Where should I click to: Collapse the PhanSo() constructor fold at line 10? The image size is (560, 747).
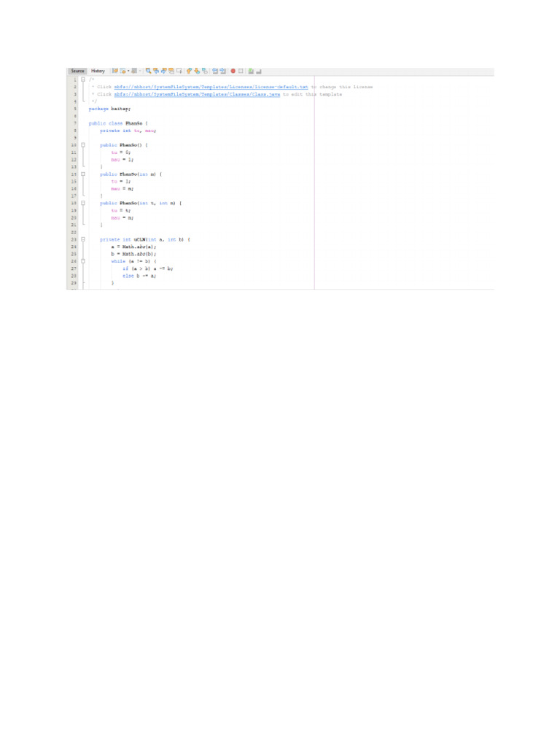83,145
